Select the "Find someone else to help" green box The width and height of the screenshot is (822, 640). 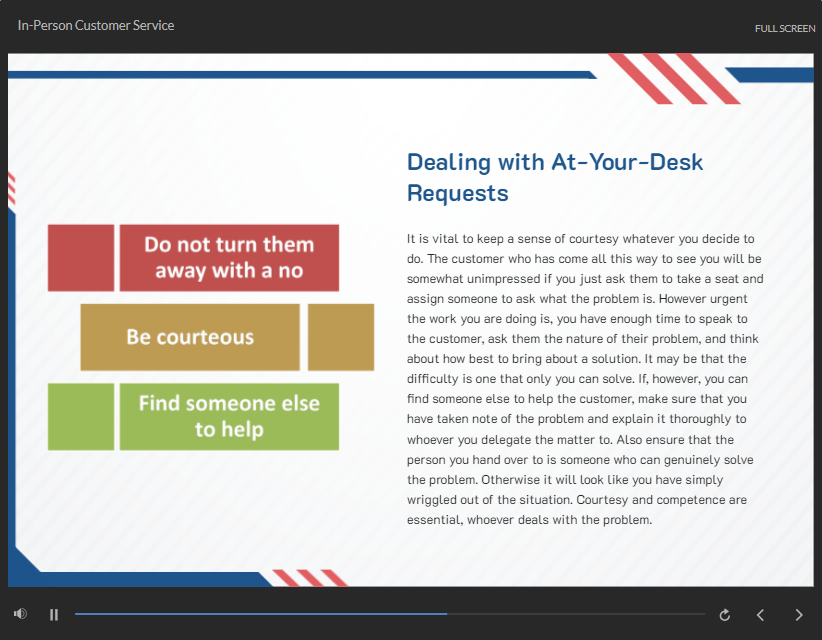coord(229,417)
